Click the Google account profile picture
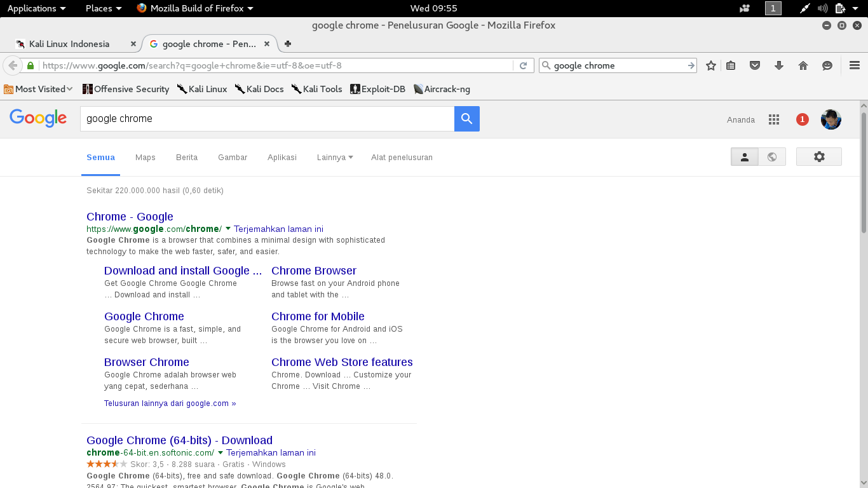868x488 pixels. click(x=831, y=119)
